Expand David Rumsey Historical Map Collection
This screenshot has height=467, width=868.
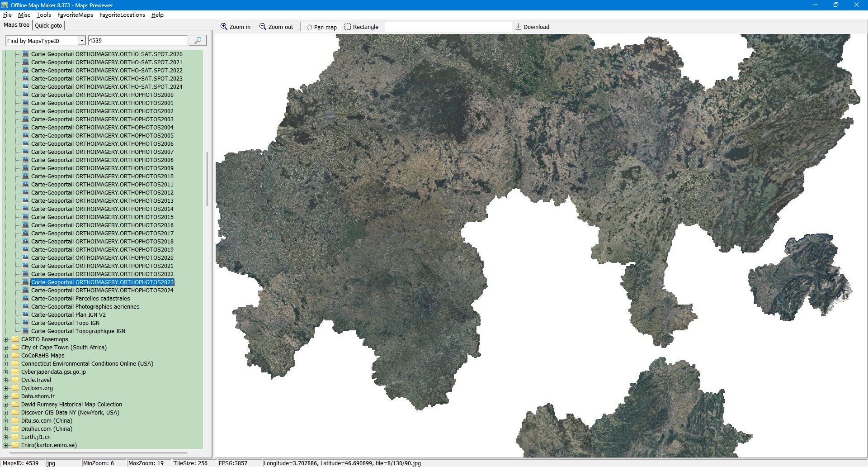[6, 405]
